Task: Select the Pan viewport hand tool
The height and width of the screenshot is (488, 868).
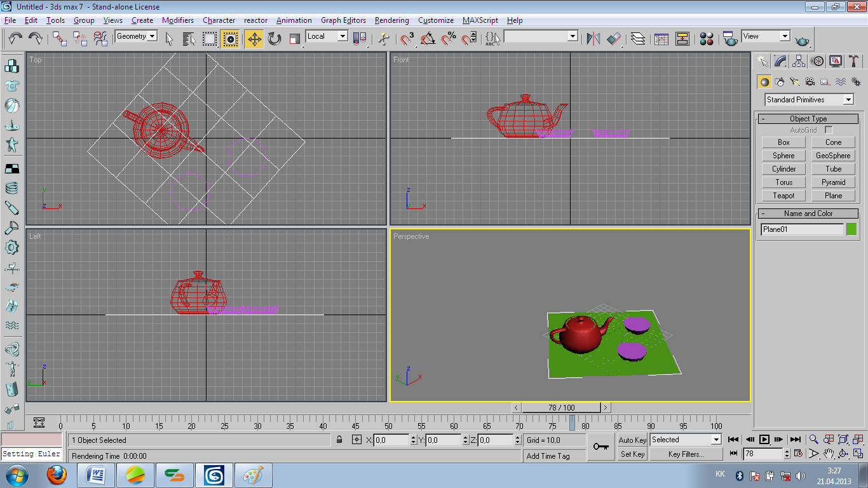Action: pos(829,454)
